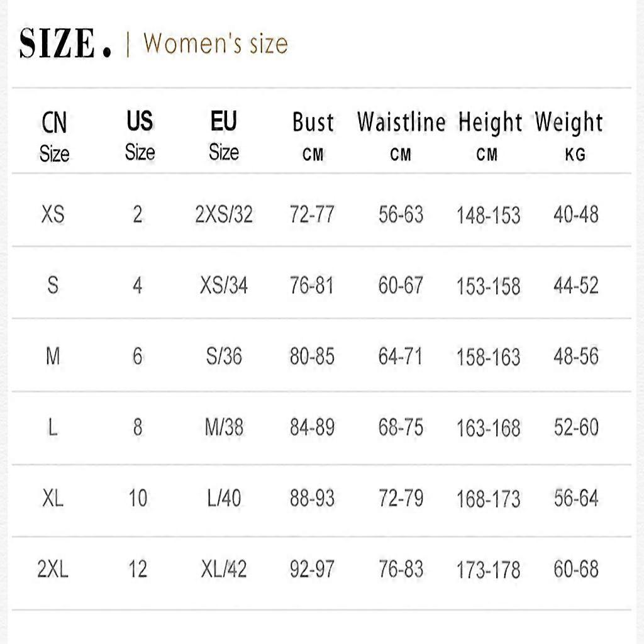Select the 2XL row label
The width and height of the screenshot is (644, 644).
pos(53,569)
